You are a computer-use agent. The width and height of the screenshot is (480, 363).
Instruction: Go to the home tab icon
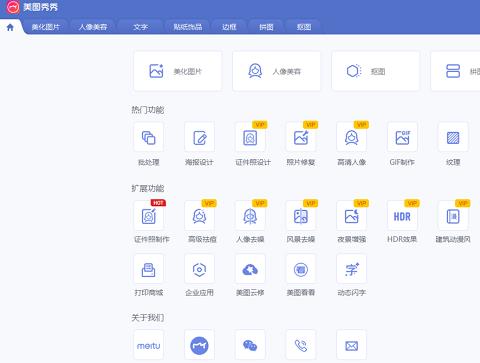pyautogui.click(x=10, y=27)
